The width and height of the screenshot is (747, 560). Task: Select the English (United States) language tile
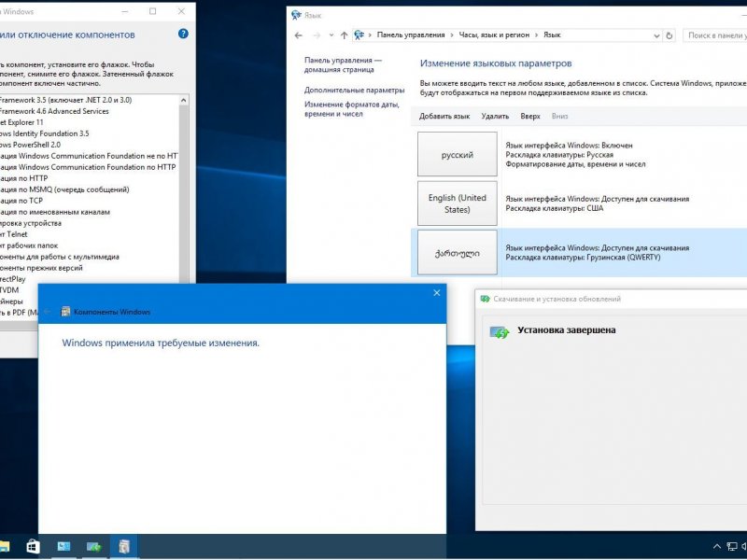click(x=458, y=203)
